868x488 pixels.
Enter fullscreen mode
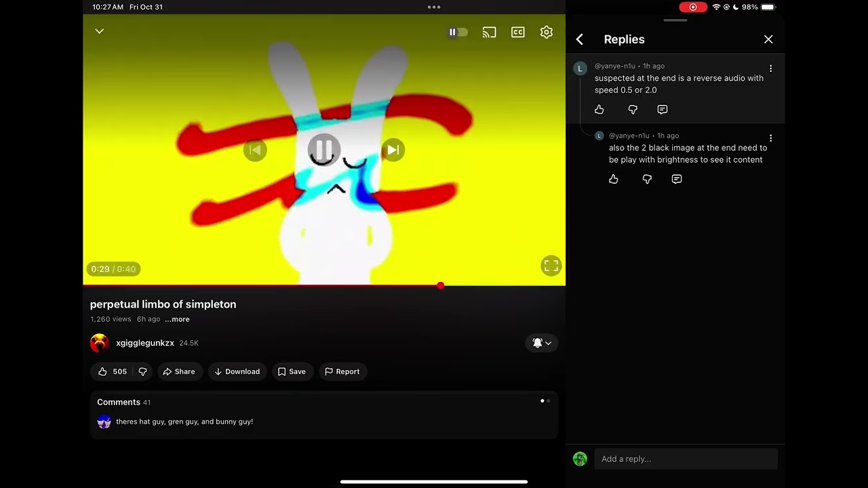[551, 266]
